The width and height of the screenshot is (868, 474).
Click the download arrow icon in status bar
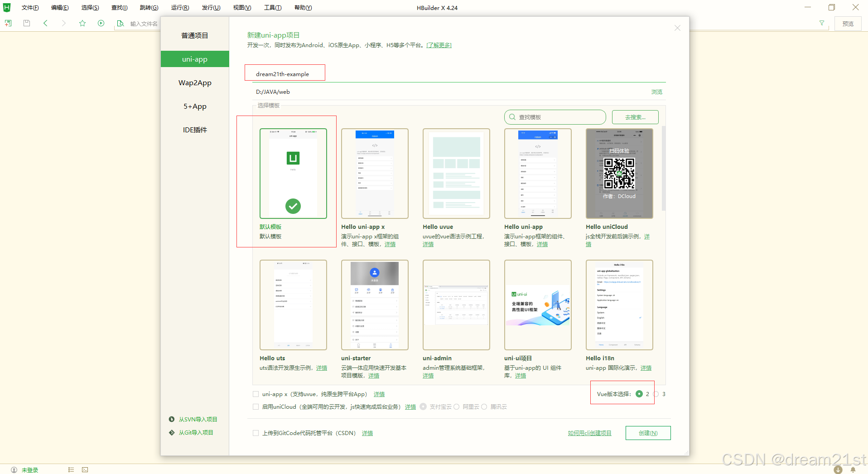click(x=838, y=470)
